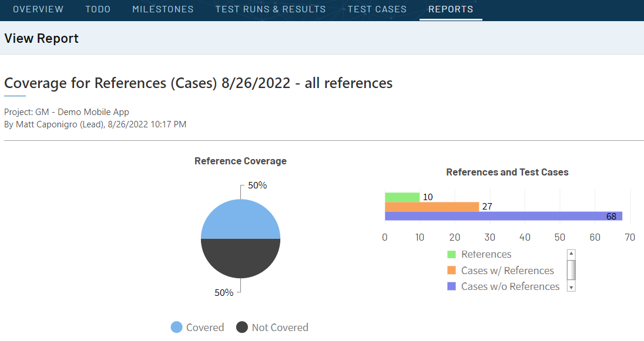
Task: Toggle the Cases w/ References legend entry
Action: (x=507, y=271)
